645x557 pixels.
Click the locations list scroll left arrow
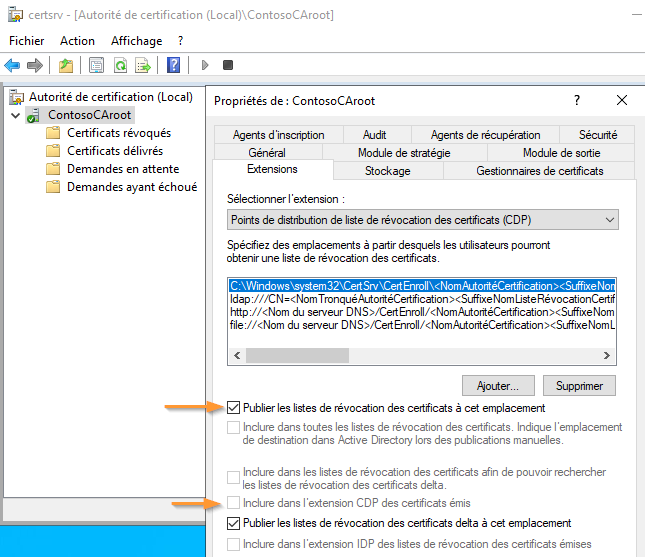[237, 355]
